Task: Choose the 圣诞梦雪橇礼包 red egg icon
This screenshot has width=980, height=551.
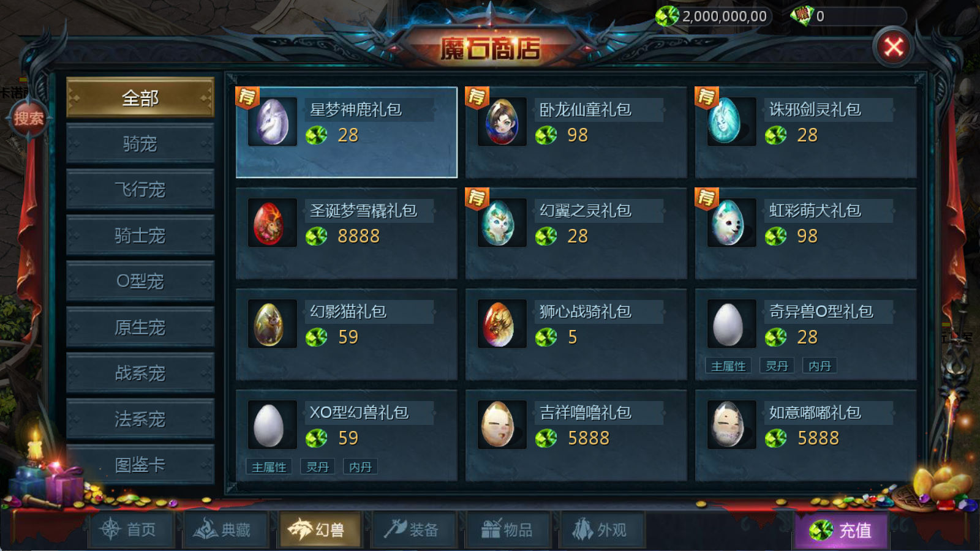Action: tap(273, 223)
